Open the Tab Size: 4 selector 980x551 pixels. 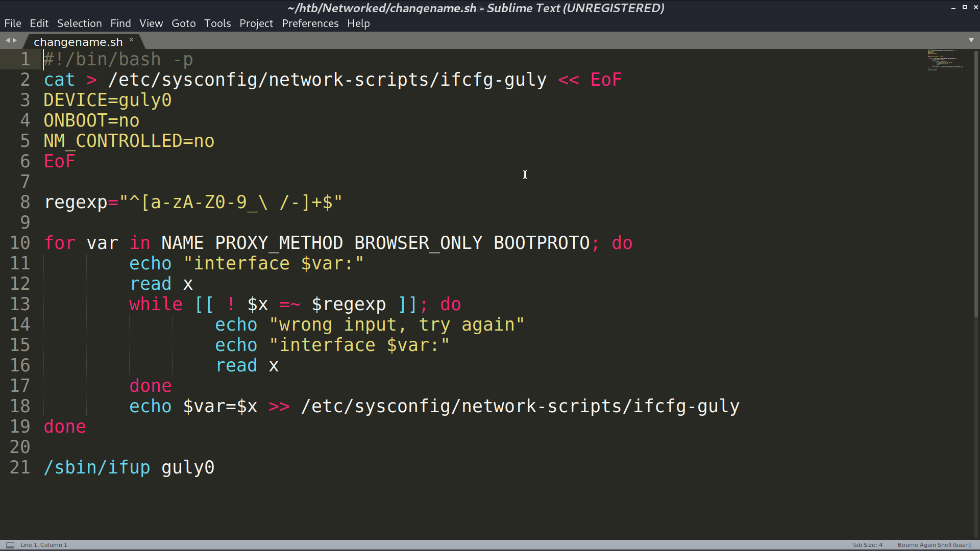[867, 545]
